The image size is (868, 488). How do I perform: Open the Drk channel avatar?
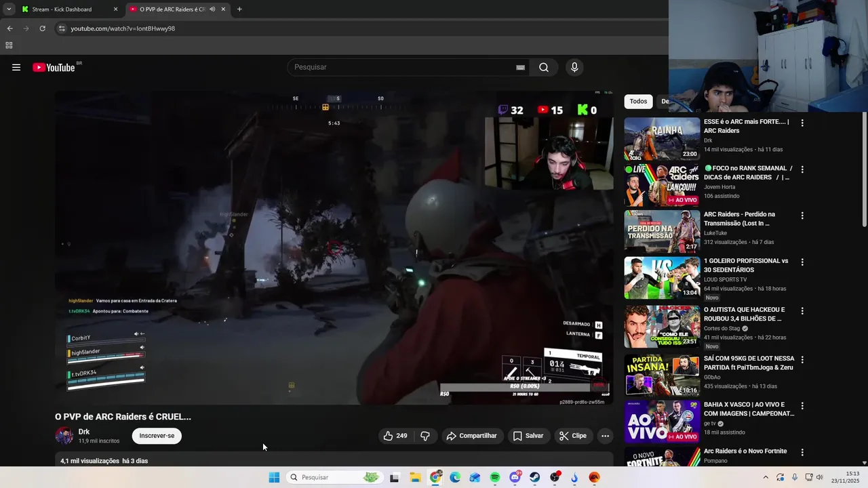point(64,436)
